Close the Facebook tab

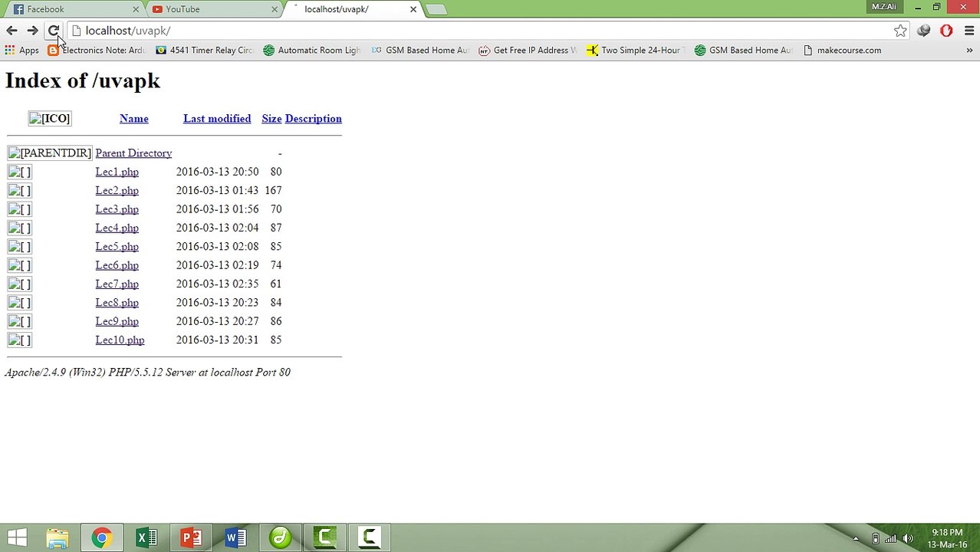point(136,9)
